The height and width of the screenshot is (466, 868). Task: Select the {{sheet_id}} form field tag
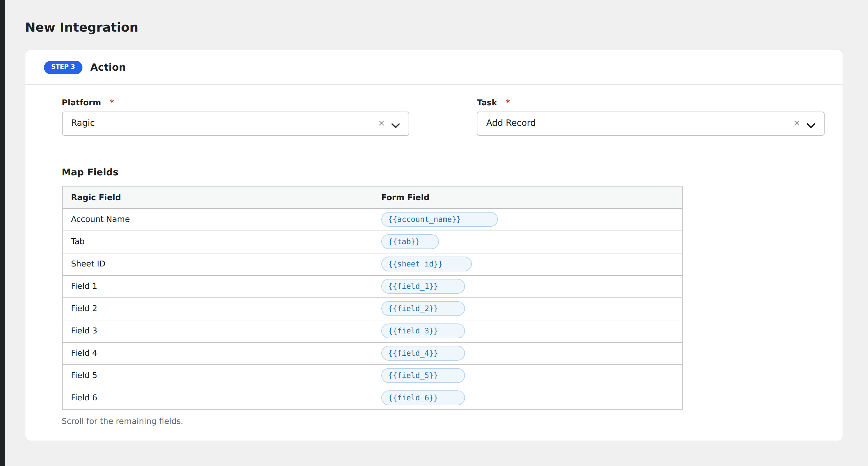[x=426, y=264]
